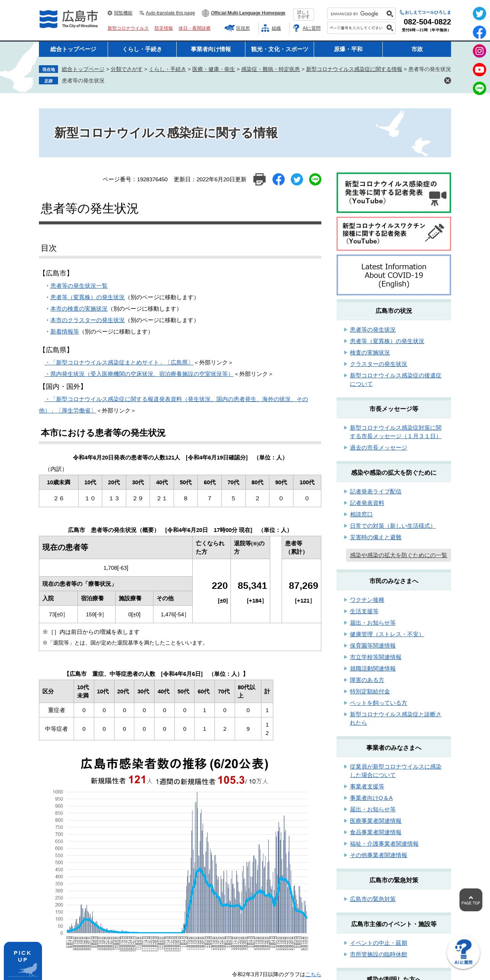Open AIに質問 question mark link in header
490x980 pixels.
307,28
